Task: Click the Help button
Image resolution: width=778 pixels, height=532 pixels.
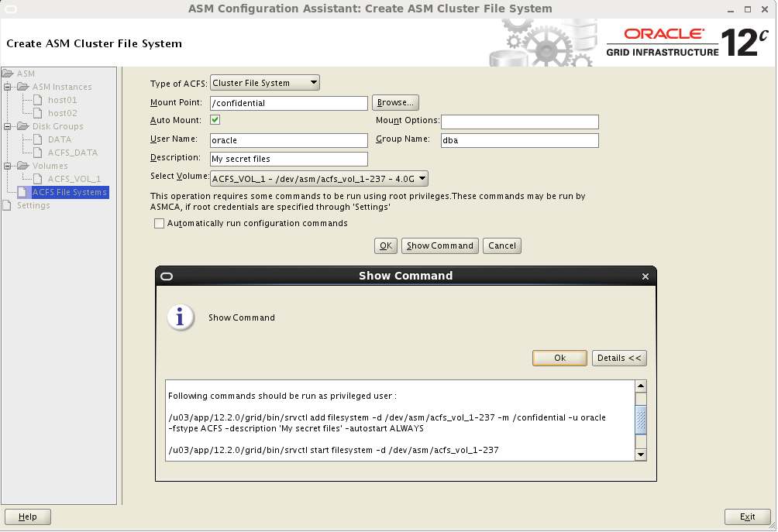Action: 28,517
